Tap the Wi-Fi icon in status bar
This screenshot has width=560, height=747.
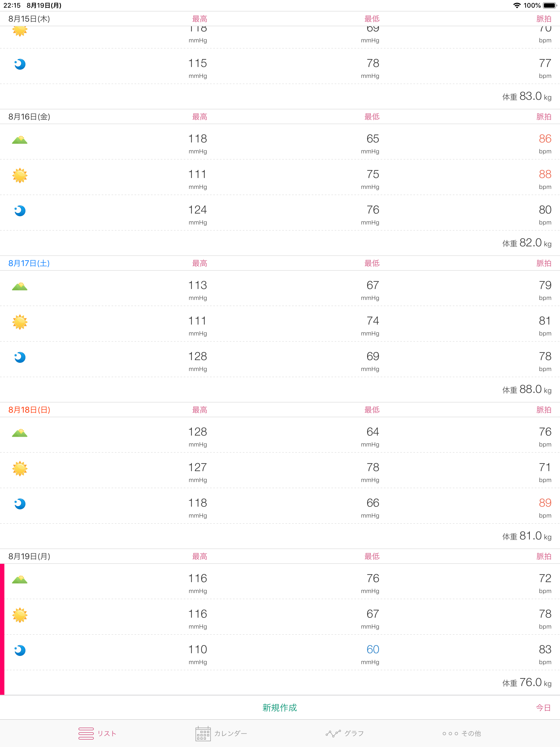click(x=517, y=5)
